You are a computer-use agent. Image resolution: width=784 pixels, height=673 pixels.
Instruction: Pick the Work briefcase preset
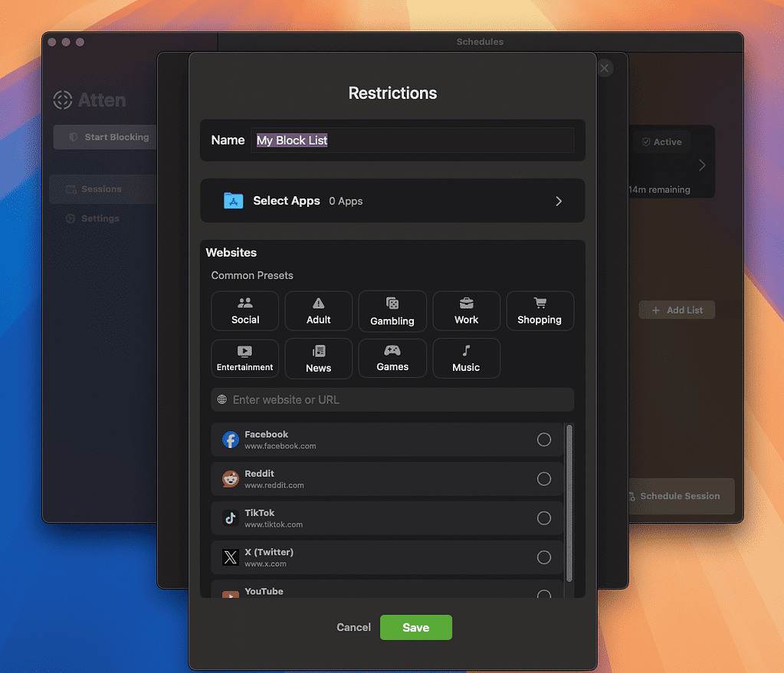pyautogui.click(x=466, y=311)
